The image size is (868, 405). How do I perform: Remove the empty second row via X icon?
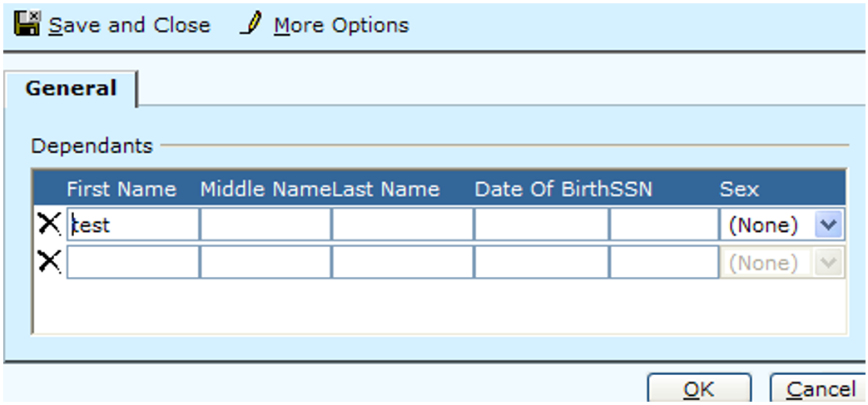(50, 262)
